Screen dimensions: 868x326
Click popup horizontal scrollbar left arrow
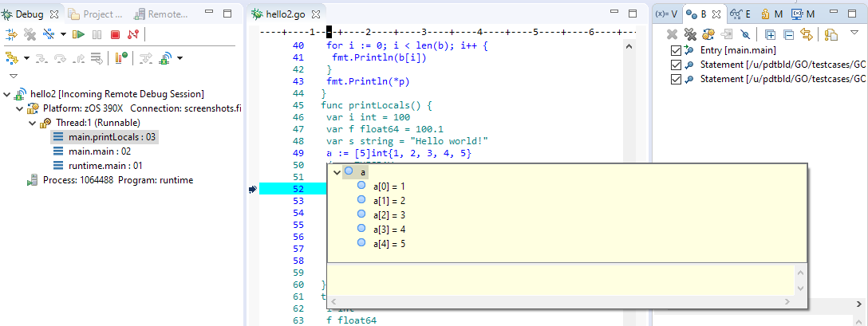click(x=333, y=301)
